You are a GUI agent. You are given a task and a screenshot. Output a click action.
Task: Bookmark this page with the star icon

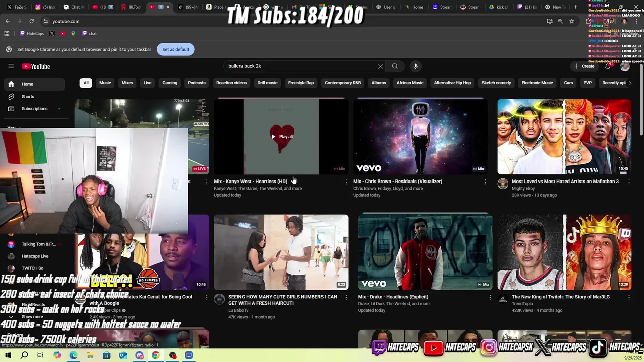click(572, 21)
